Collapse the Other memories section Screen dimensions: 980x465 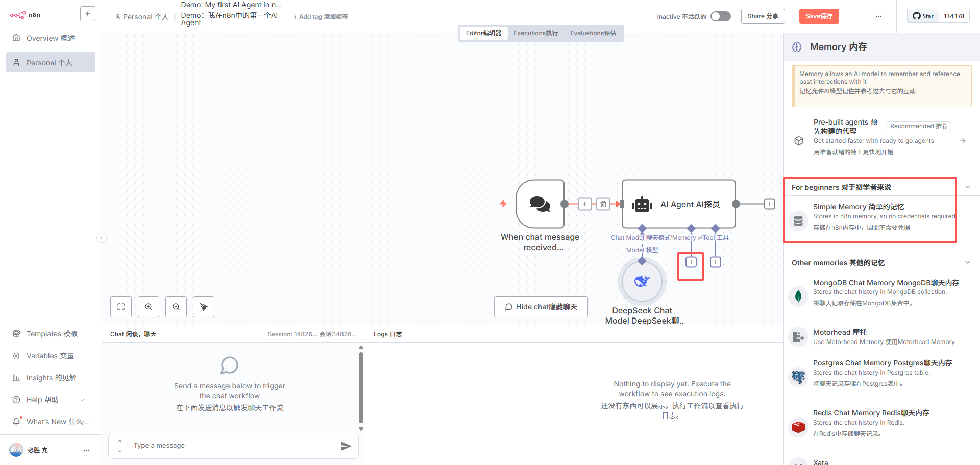(x=968, y=262)
